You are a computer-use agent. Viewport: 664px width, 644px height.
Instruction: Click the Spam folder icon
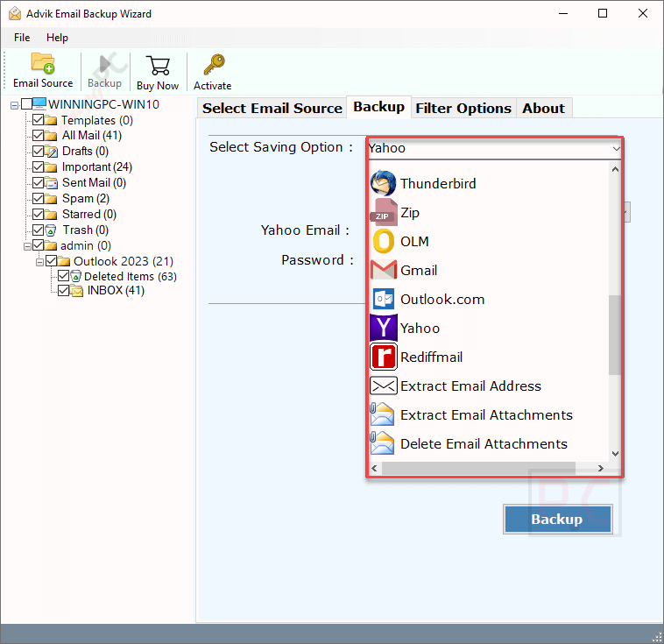[51, 199]
